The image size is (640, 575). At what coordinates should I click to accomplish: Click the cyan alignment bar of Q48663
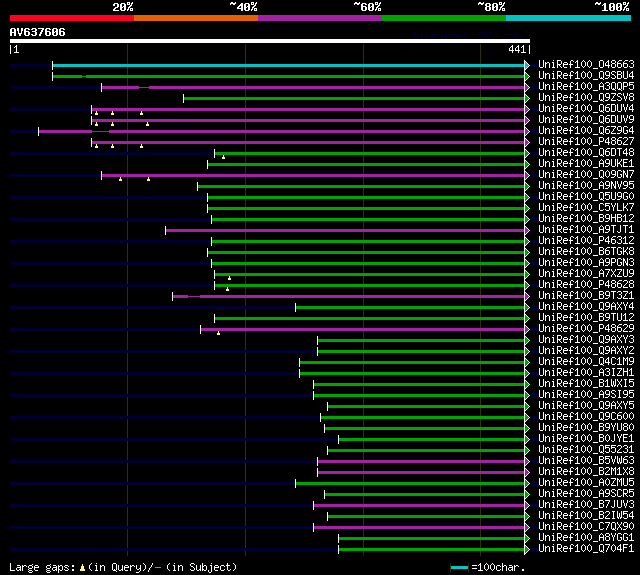tap(289, 65)
